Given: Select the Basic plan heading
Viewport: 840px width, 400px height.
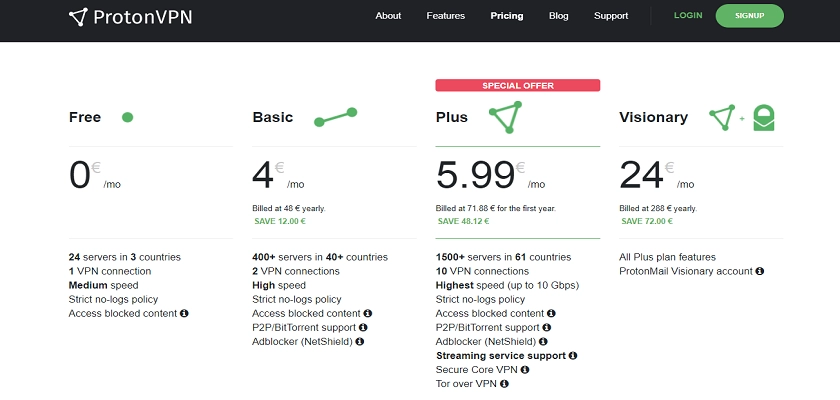Looking at the screenshot, I should pyautogui.click(x=273, y=117).
